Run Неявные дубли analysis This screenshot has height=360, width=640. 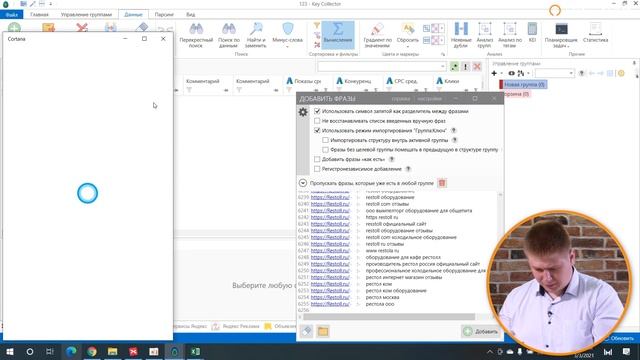click(461, 35)
